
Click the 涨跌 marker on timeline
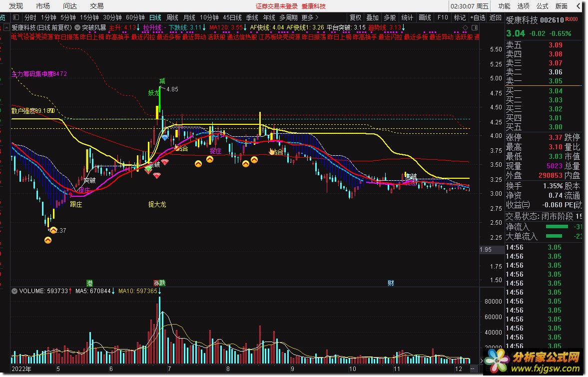(x=159, y=283)
